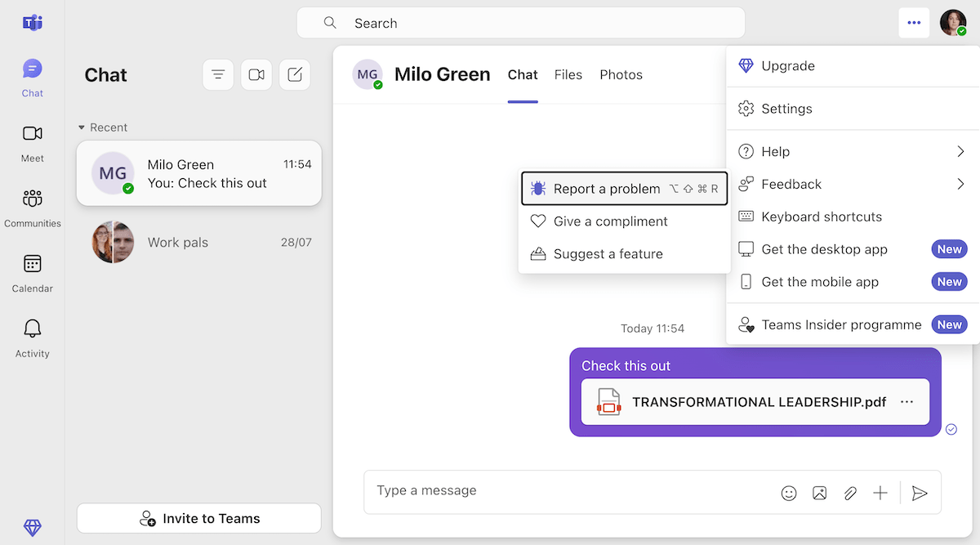Screen dimensions: 980x545
Task: Open Communities in the sidebar
Action: click(x=33, y=208)
